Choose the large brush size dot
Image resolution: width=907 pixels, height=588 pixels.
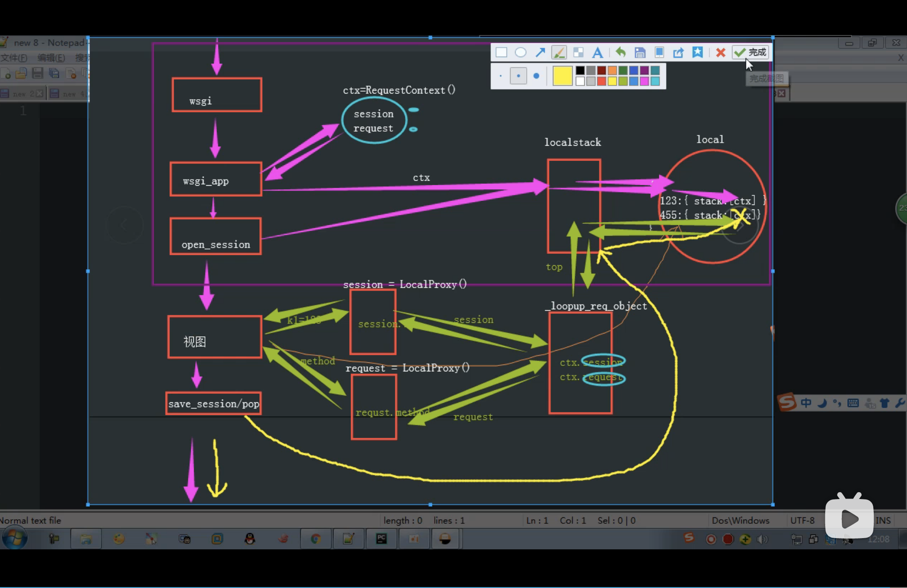pos(536,76)
